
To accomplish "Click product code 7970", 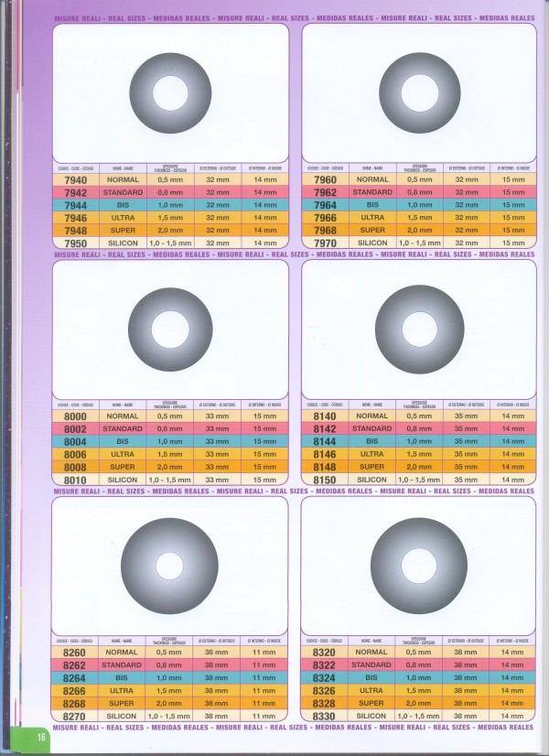I will coord(326,243).
